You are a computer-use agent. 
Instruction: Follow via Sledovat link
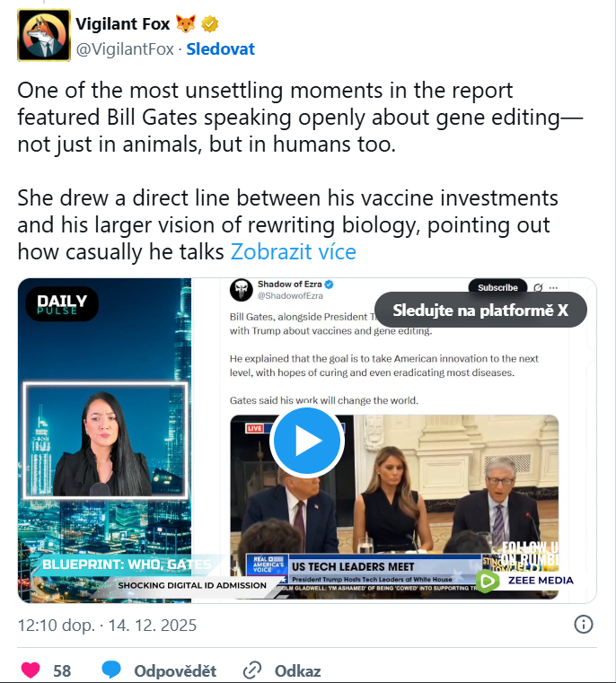point(220,48)
